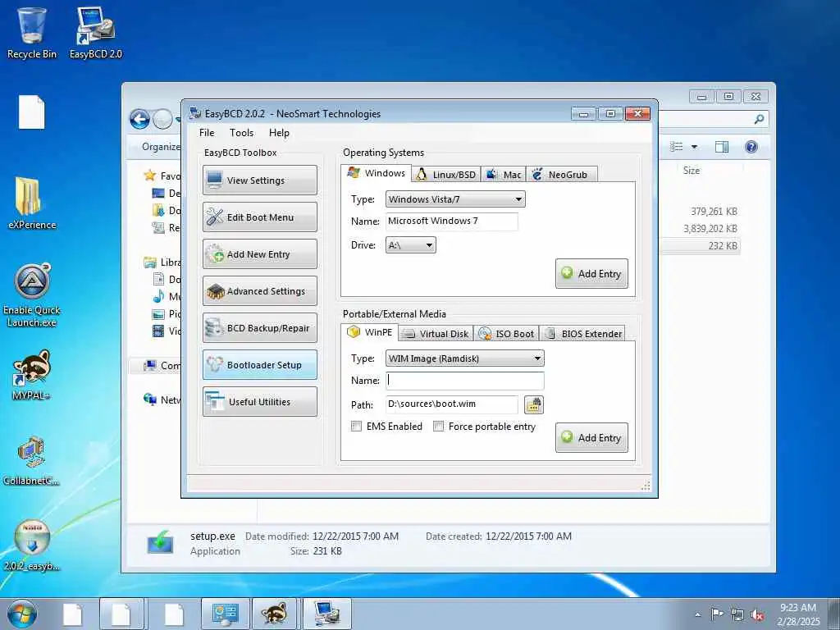Select the eXPerience folder on desktop

32,203
